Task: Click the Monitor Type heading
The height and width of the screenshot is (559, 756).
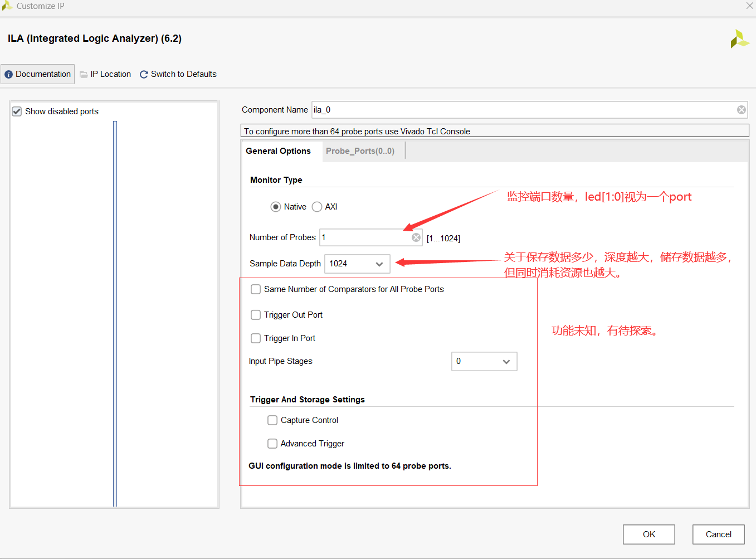Action: (x=276, y=180)
